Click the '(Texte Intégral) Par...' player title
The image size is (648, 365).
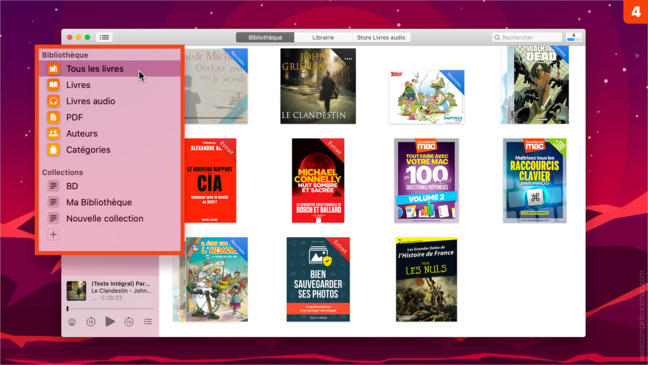tap(121, 284)
